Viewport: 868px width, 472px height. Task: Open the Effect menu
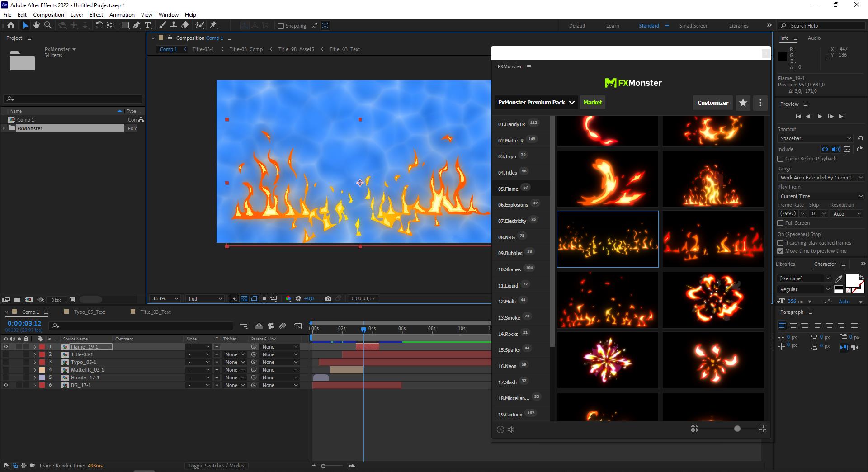(96, 14)
